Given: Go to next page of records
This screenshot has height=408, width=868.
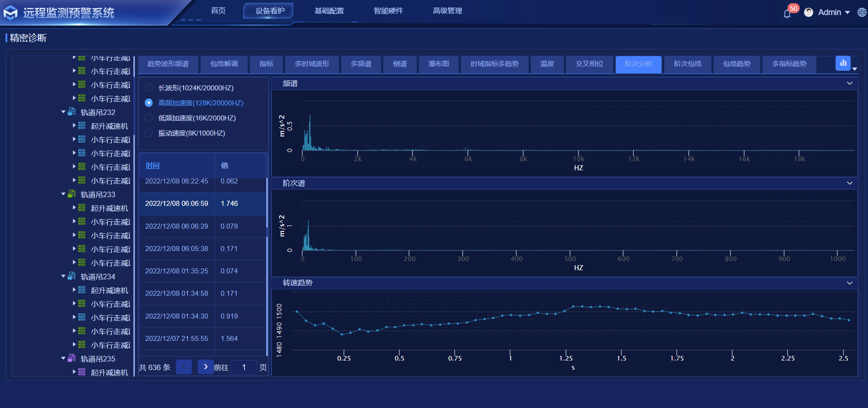Looking at the screenshot, I should point(206,367).
